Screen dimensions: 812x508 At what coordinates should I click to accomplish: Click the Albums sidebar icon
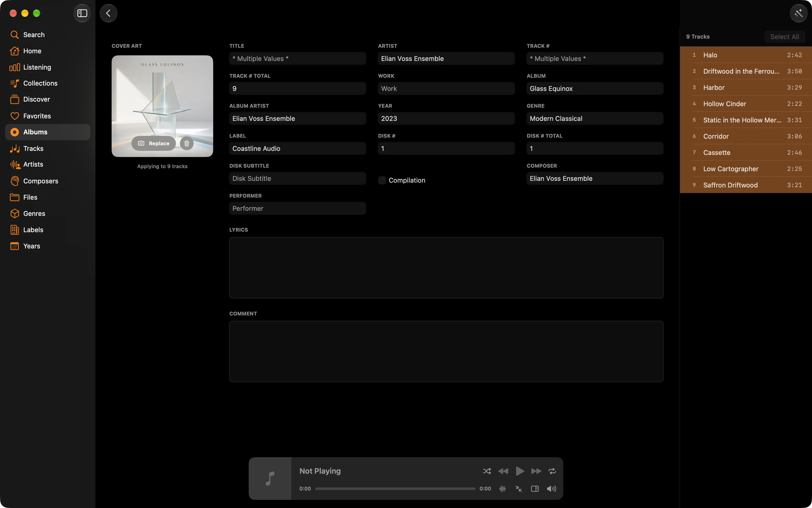pos(14,132)
